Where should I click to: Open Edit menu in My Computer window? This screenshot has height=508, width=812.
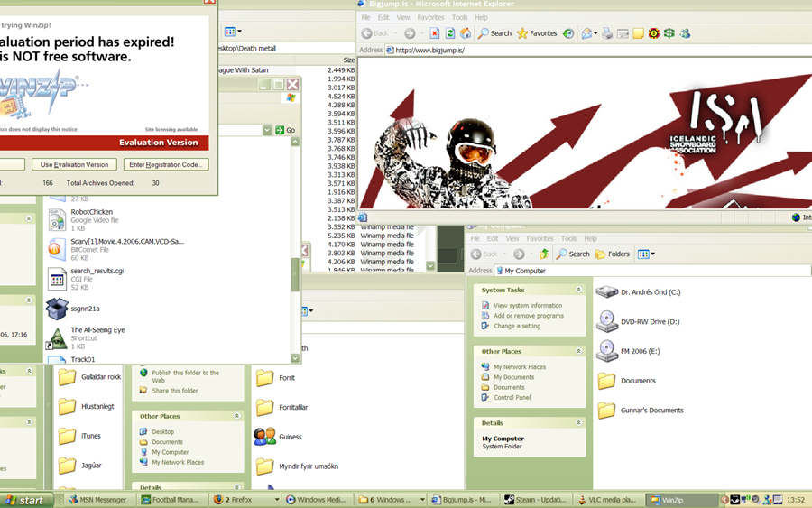point(493,239)
